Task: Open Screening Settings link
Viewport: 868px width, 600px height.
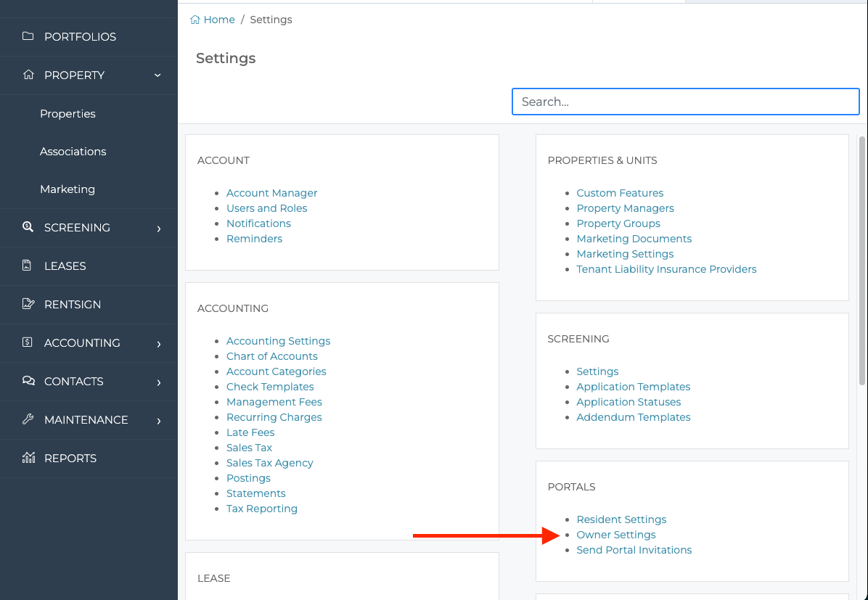Action: point(597,371)
